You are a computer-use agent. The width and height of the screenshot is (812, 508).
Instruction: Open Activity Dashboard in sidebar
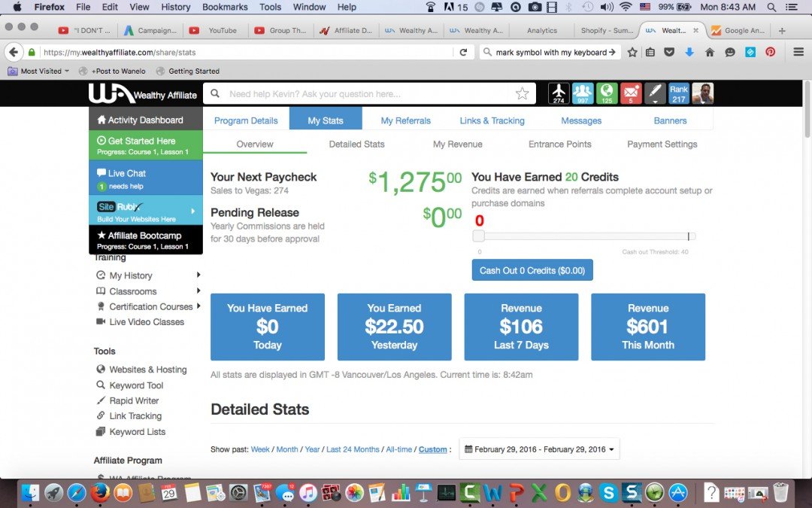point(146,119)
